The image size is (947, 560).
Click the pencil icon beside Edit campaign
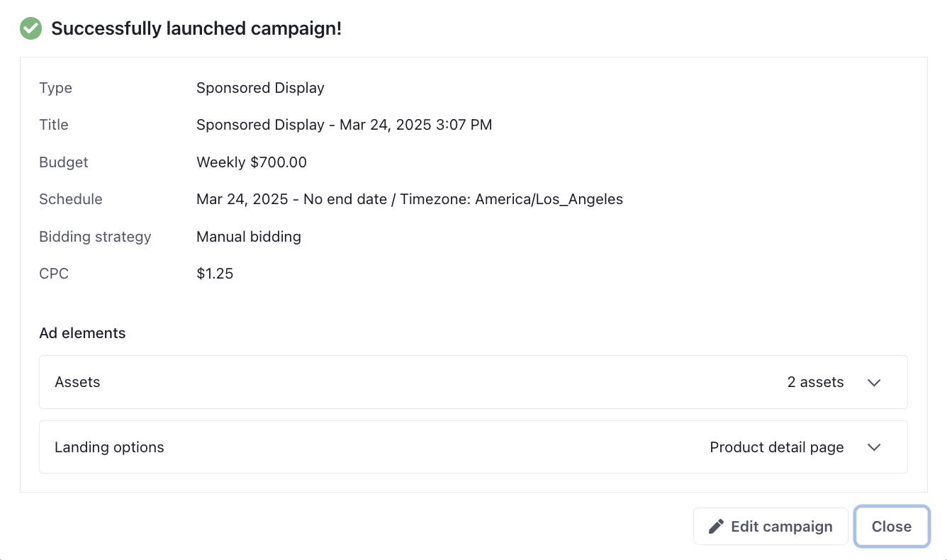tap(717, 527)
